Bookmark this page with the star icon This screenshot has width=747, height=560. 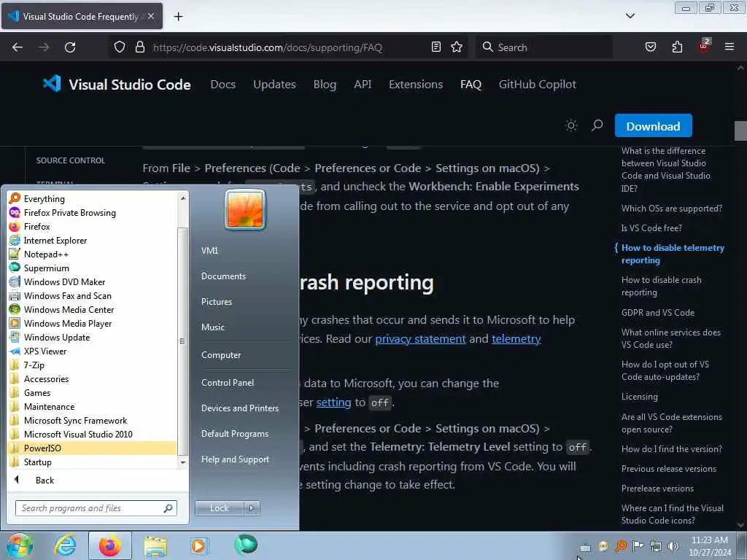tap(457, 47)
